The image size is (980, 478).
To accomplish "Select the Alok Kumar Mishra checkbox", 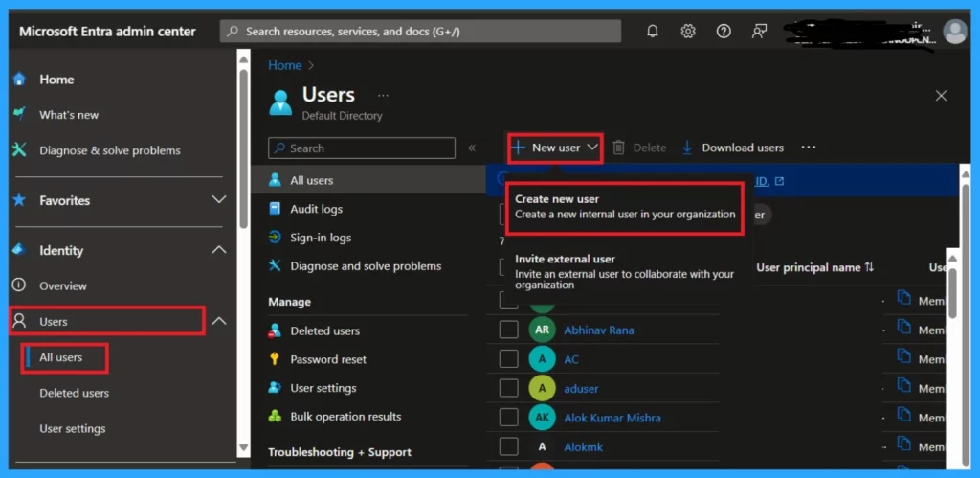I will coord(509,418).
